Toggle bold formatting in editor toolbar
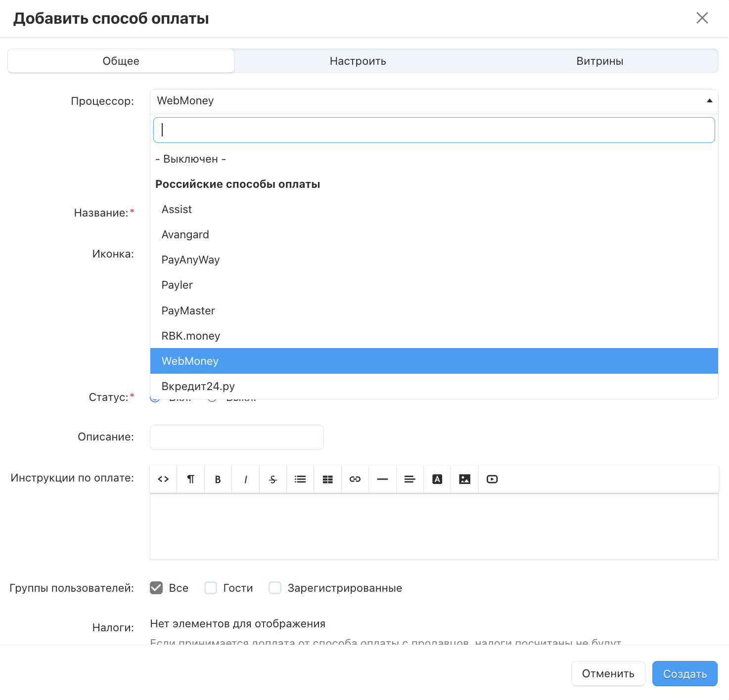The height and width of the screenshot is (700, 729). coord(218,479)
